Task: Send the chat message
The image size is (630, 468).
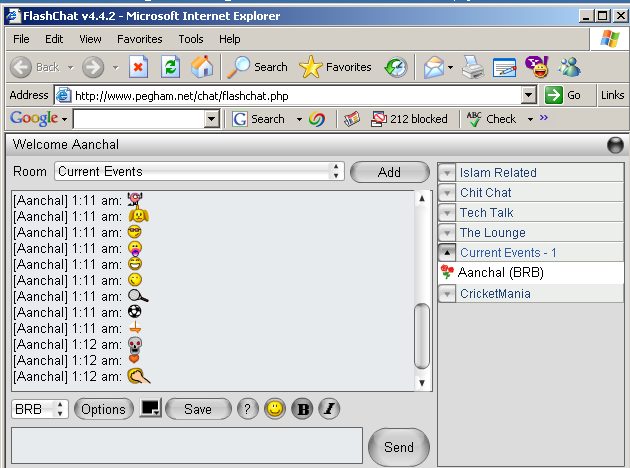Action: [x=399, y=447]
